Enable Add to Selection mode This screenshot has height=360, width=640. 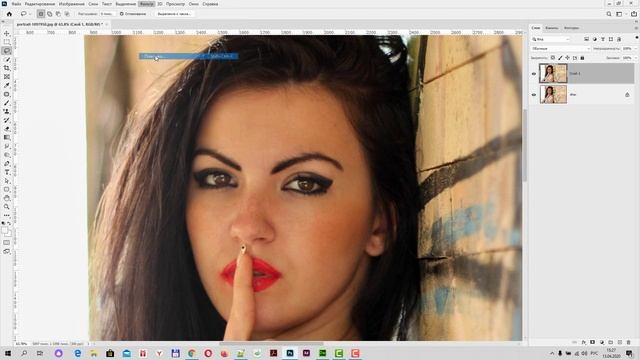[50, 14]
